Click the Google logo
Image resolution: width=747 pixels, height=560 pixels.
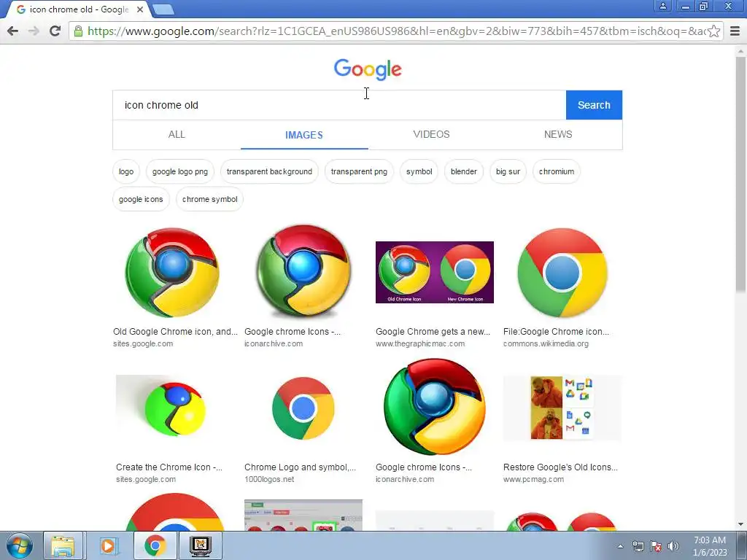368,69
